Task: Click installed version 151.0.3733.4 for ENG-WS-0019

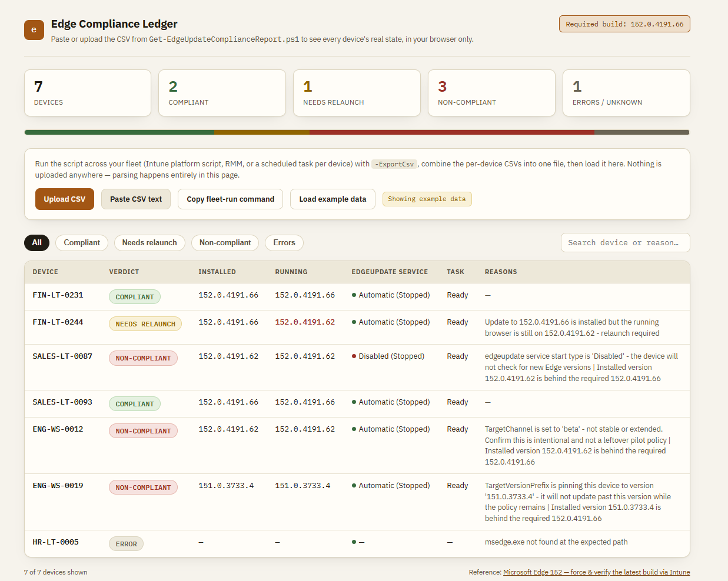Action: pyautogui.click(x=226, y=486)
